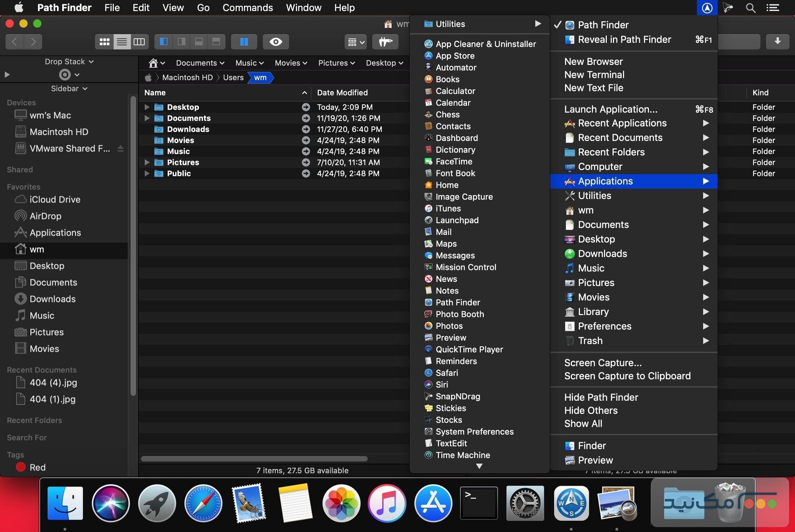Click New Terminal menu entry
Image resolution: width=795 pixels, height=532 pixels.
tap(594, 75)
